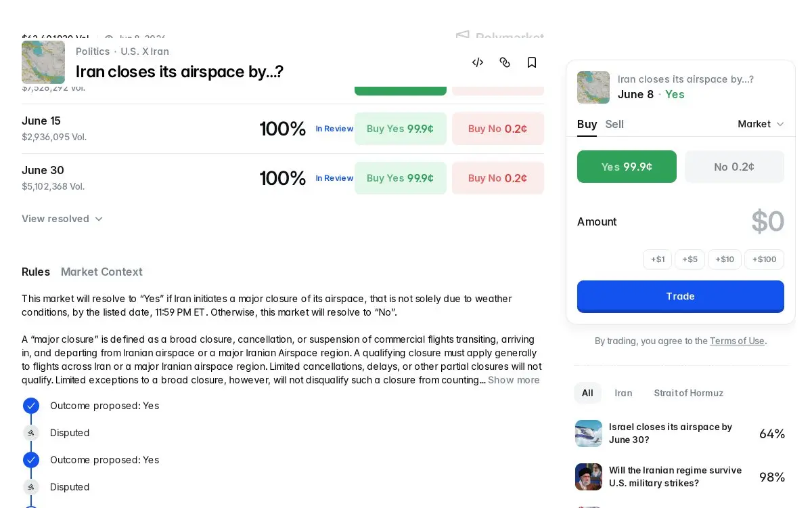Open the Terms of Use link
812x508 pixels.
(x=737, y=341)
